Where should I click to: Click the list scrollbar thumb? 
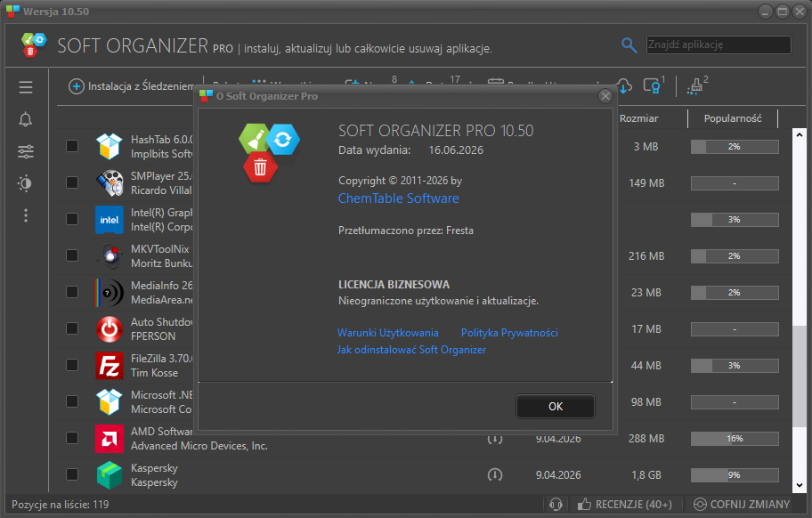coord(799,376)
